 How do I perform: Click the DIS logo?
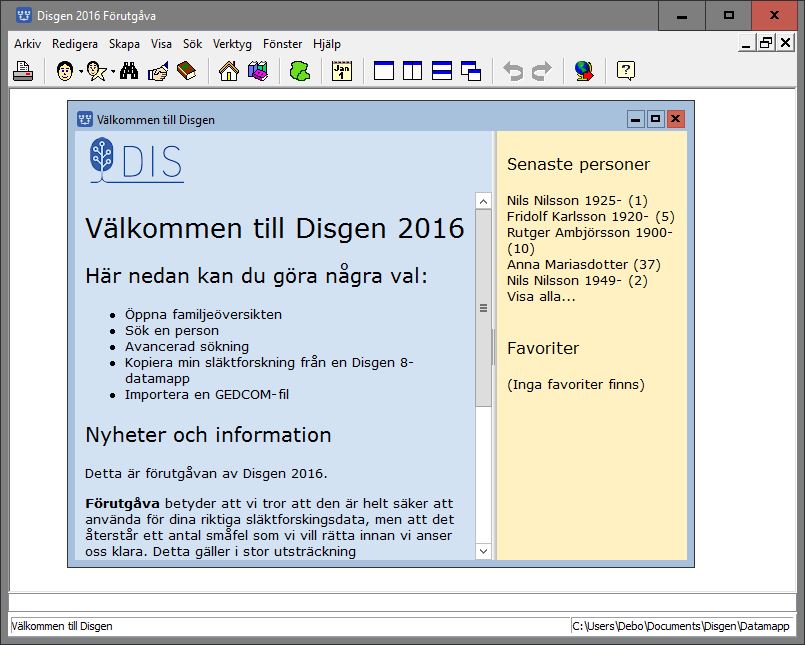[136, 160]
